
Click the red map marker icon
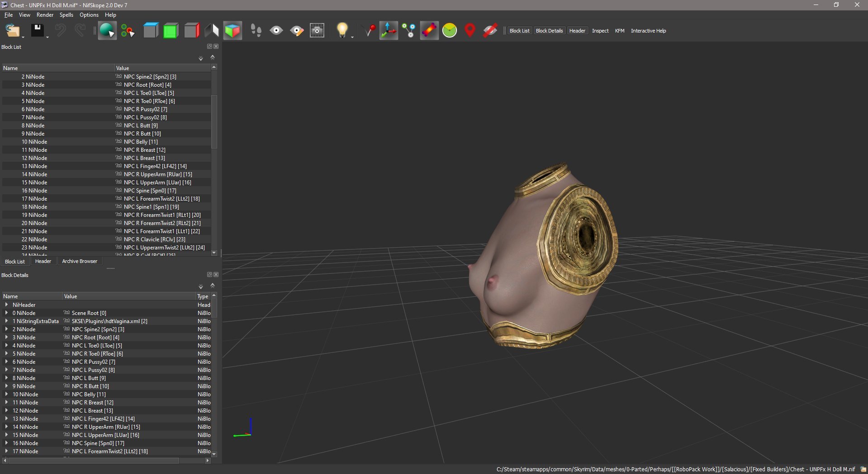point(470,31)
